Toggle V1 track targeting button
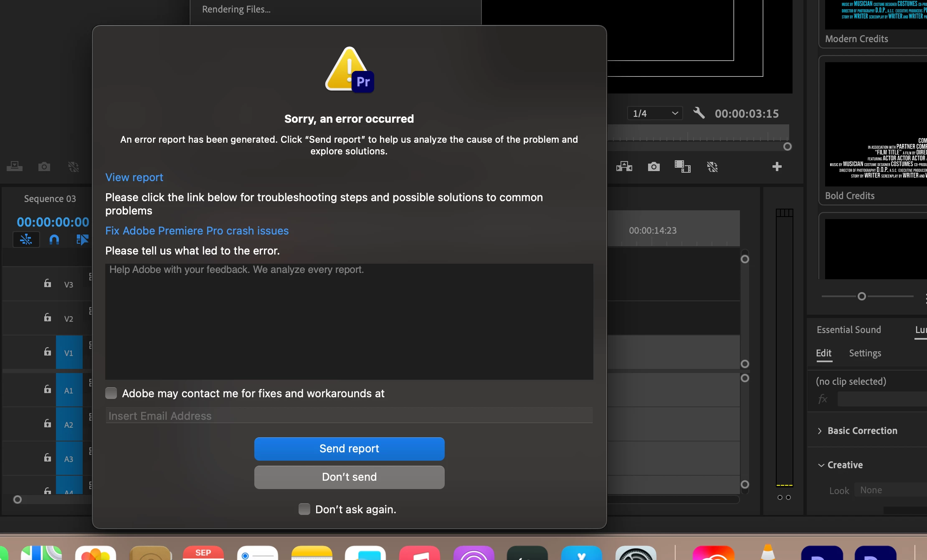The image size is (927, 560). coord(69,353)
